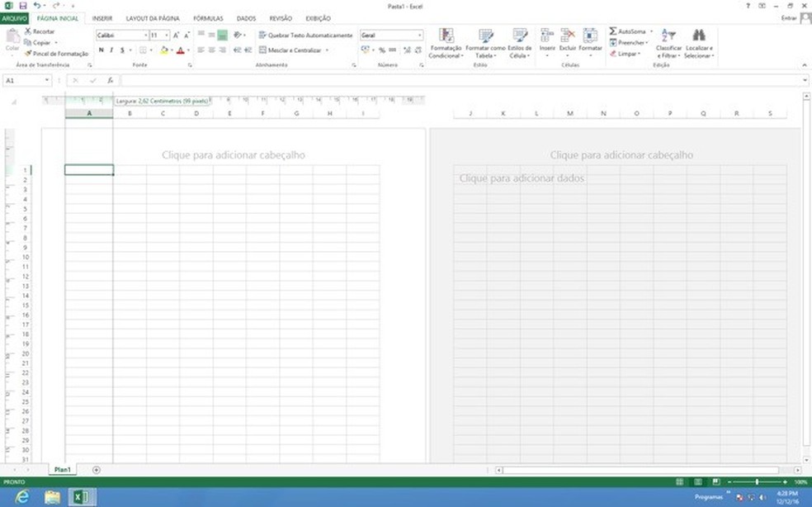Select the Plan1 sheet tab
This screenshot has height=507, width=812.
[x=63, y=470]
